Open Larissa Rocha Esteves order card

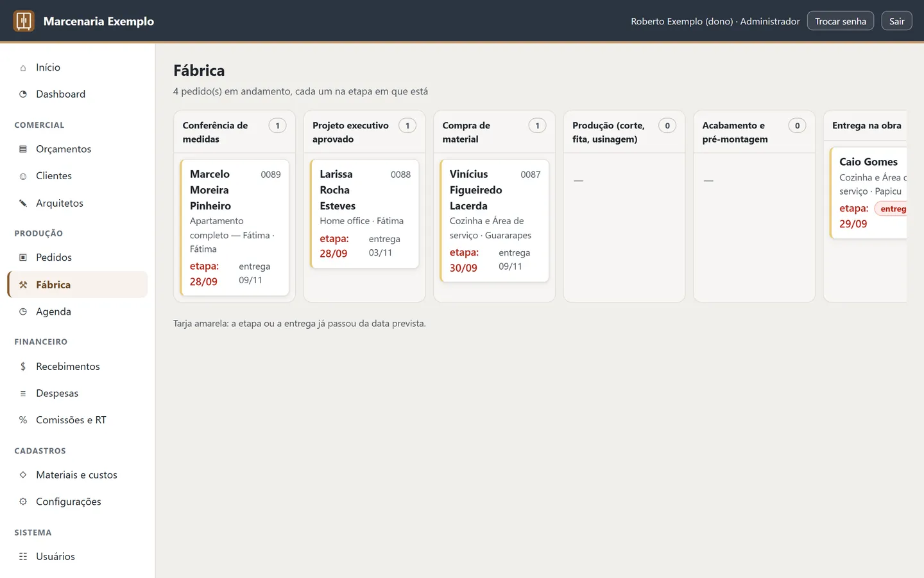coord(364,214)
